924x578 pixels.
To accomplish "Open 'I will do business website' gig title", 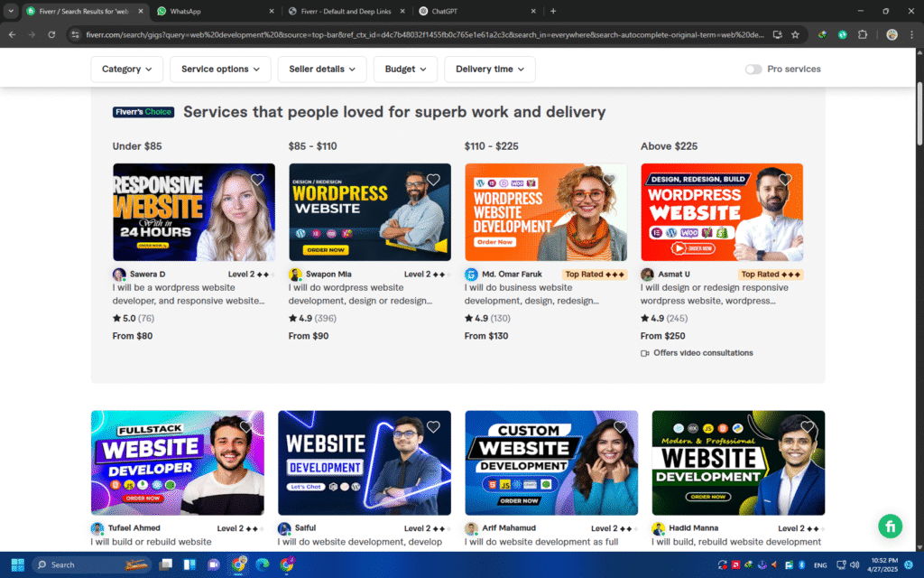I will coord(531,294).
